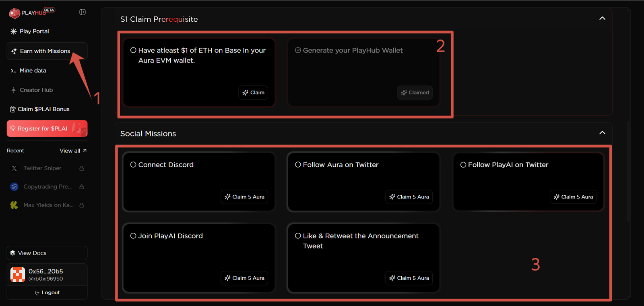
Task: Go to Mine data in sidebar
Action: point(33,70)
